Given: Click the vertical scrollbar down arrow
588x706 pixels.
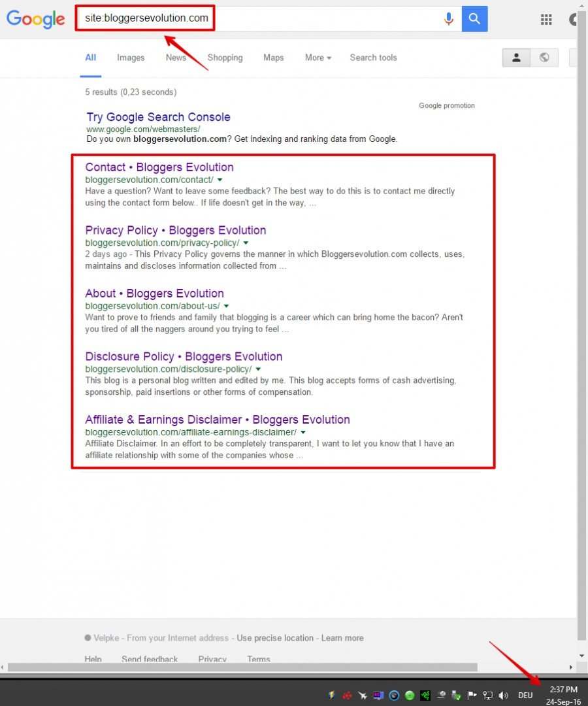Looking at the screenshot, I should tap(582, 656).
